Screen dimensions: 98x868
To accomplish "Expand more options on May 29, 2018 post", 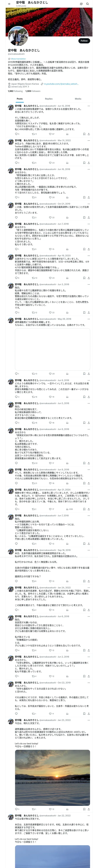I will click(89, 319).
